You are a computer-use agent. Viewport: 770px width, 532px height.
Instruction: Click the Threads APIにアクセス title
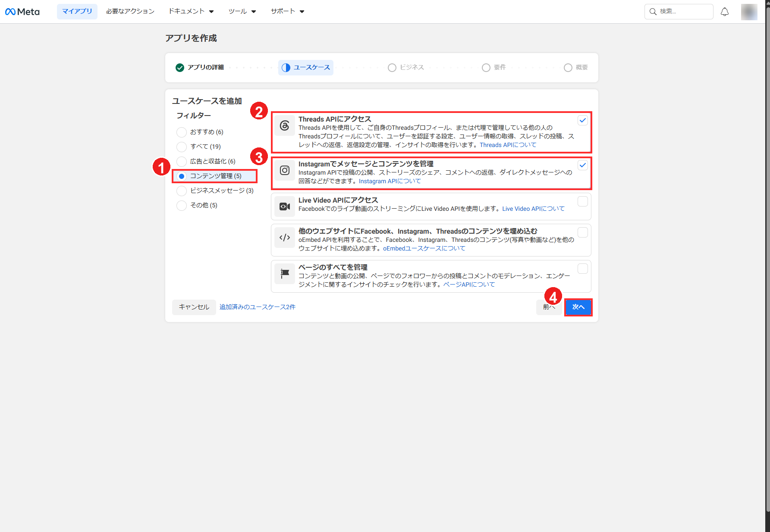click(x=335, y=119)
